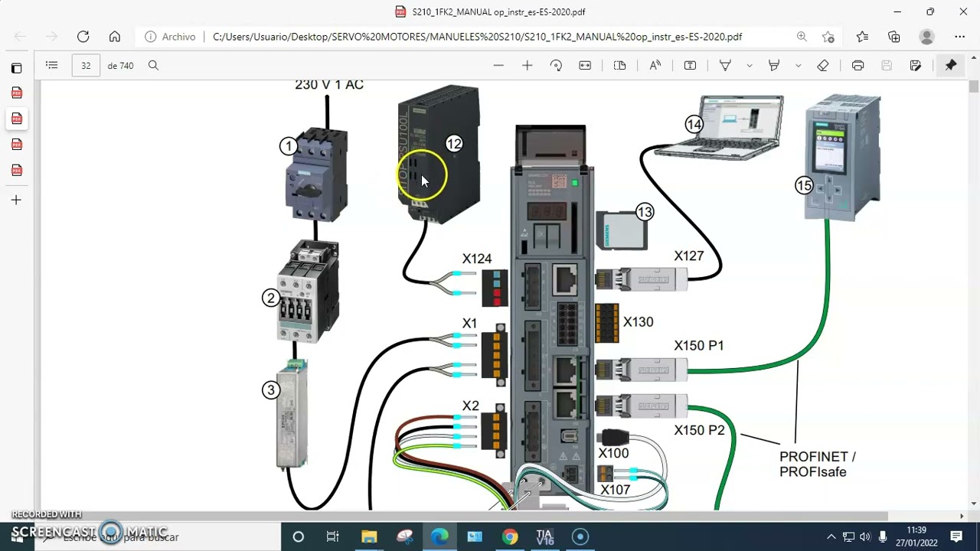Open a new tab with plus icon
Viewport: 980px width, 551px height.
point(16,200)
